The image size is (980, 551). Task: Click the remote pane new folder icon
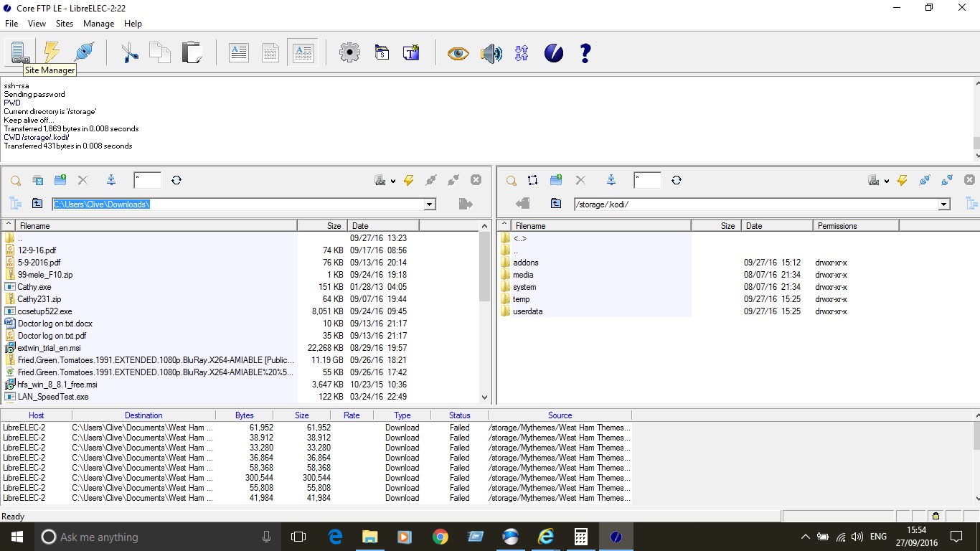[x=556, y=181]
